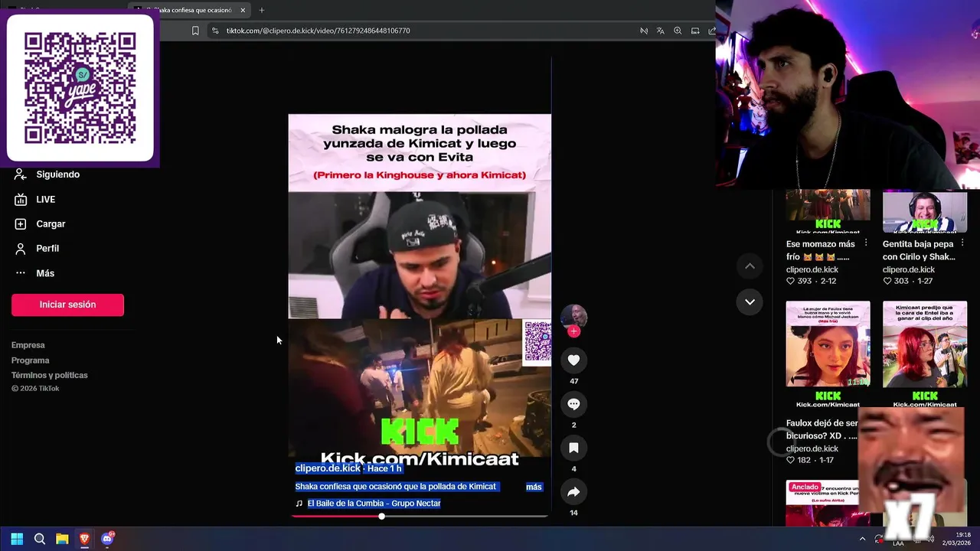Follow creator with the red plus badge

(x=573, y=331)
